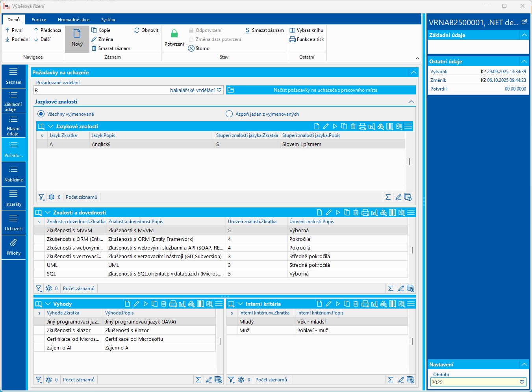Open the Funkce ribbon tab
The height and width of the screenshot is (392, 532).
click(x=39, y=20)
